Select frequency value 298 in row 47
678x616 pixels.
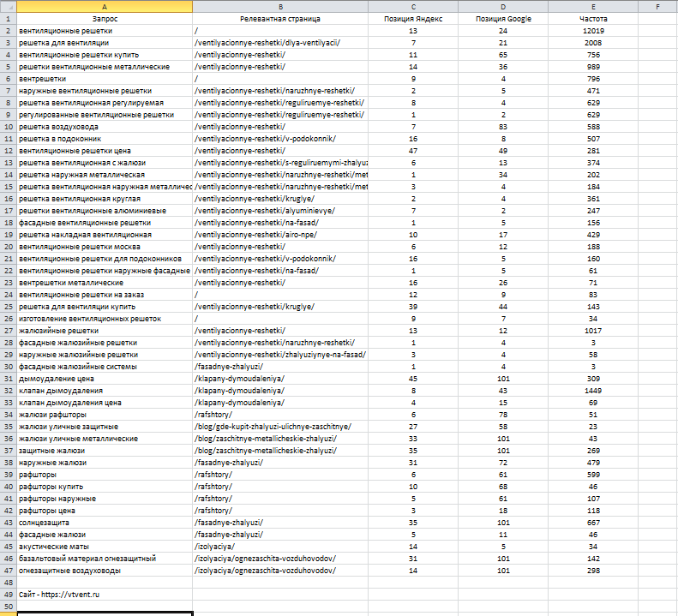tap(593, 571)
